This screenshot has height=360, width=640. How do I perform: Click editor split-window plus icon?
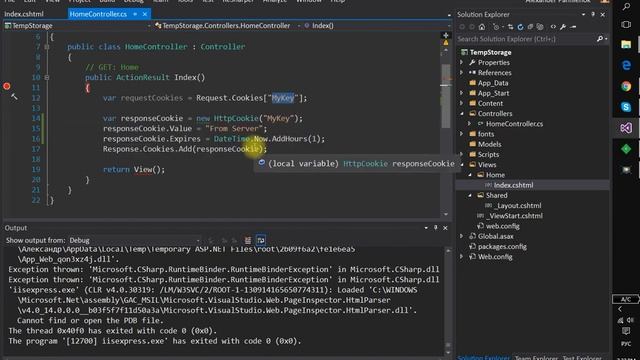pyautogui.click(x=446, y=36)
